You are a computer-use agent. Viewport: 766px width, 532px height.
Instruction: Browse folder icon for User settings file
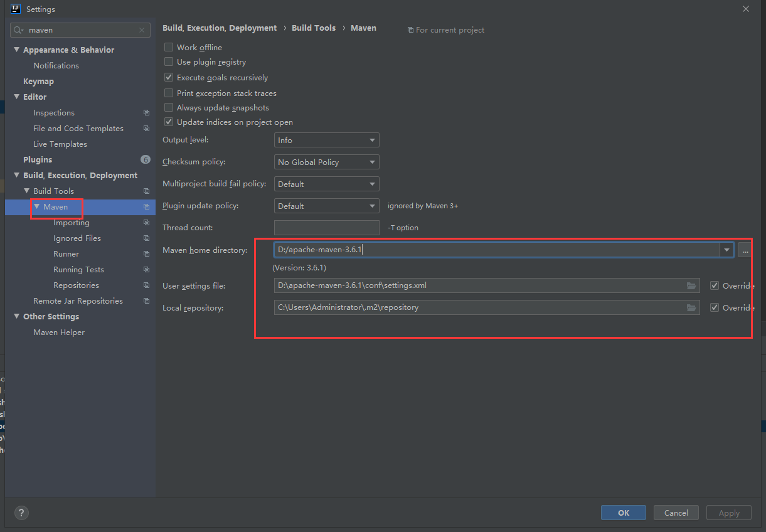point(691,285)
